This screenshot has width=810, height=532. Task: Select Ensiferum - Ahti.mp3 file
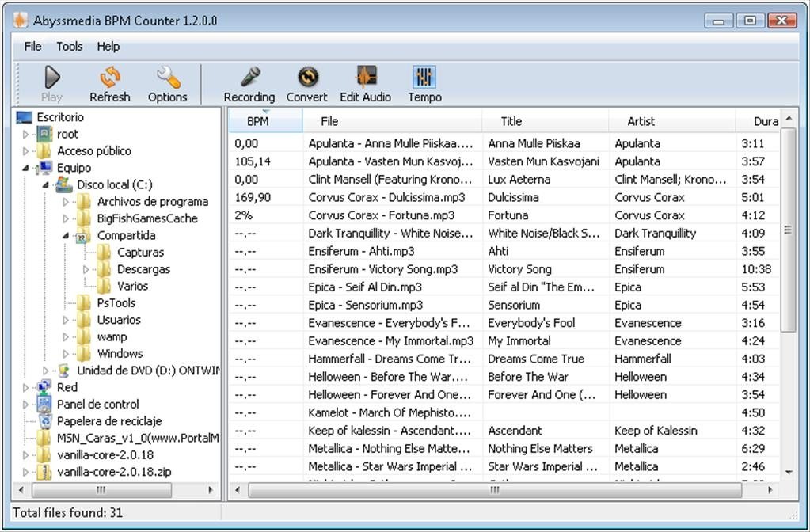(x=361, y=252)
